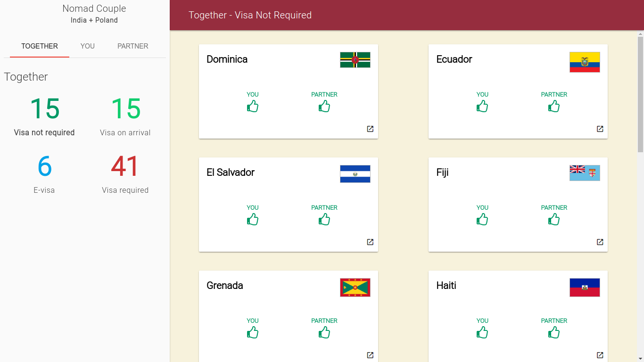This screenshot has height=362, width=644.
Task: Select the TOGETHER tab
Action: (40, 46)
